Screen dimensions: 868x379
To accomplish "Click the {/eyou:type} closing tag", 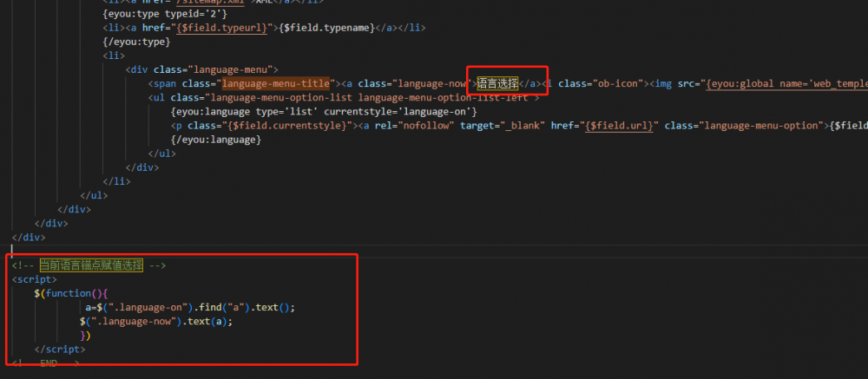I will click(x=136, y=42).
